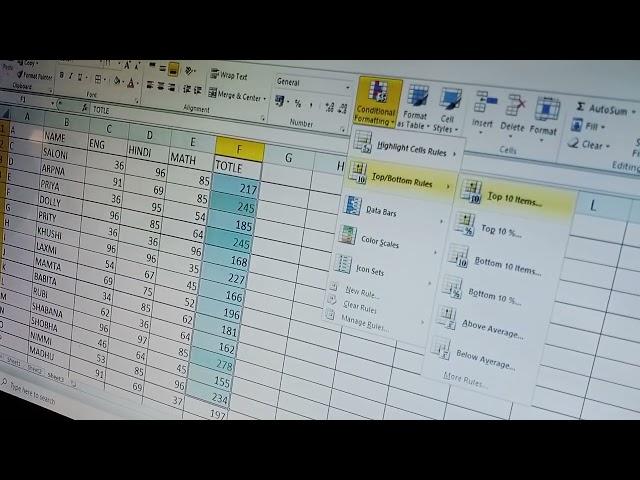The image size is (640, 480).
Task: Open the Font group dialog launcher
Action: point(137,100)
